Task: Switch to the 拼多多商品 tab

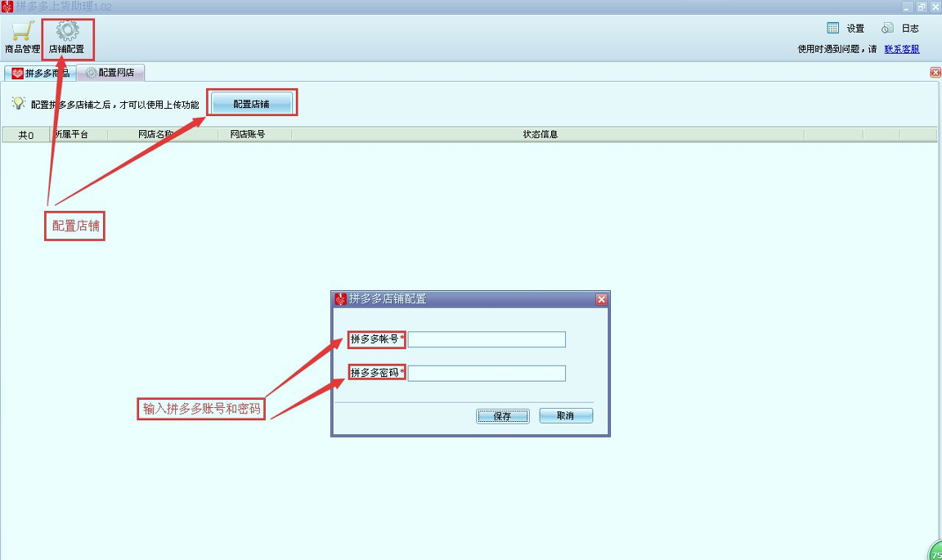Action: click(x=40, y=73)
